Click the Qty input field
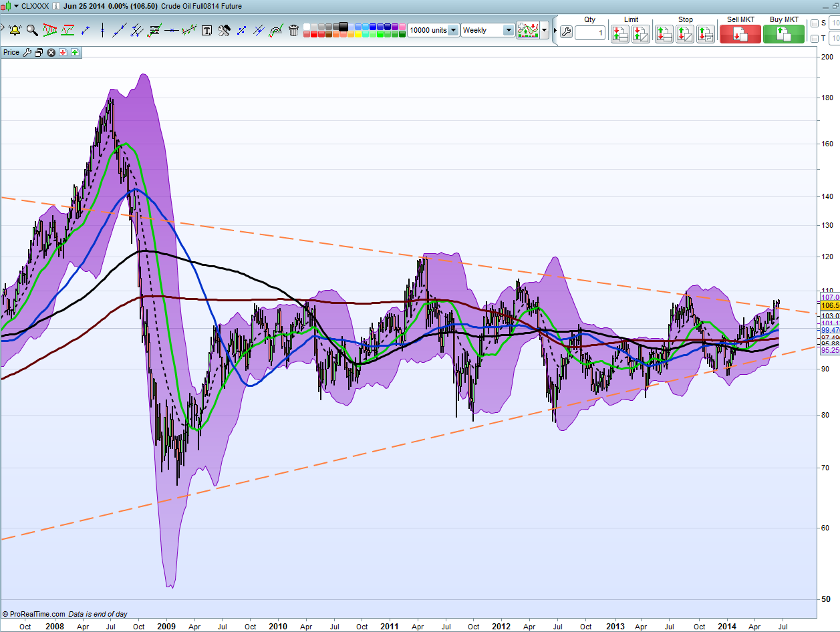 click(590, 32)
